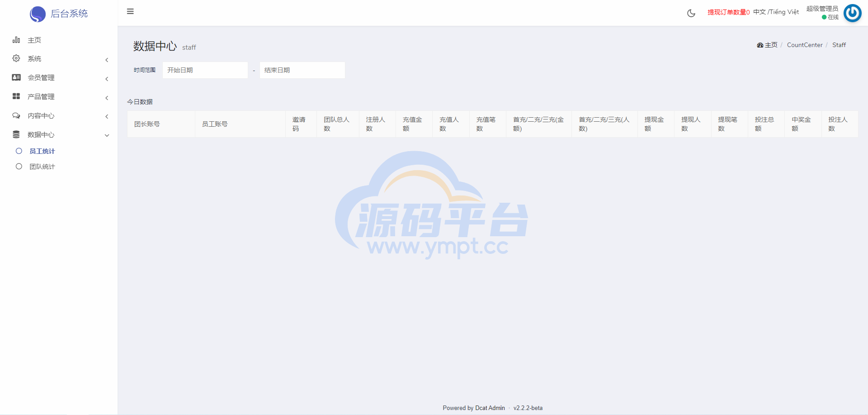Expand the 会员管理 menu chevron
Image resolution: width=868 pixels, height=415 pixels.
tap(107, 79)
